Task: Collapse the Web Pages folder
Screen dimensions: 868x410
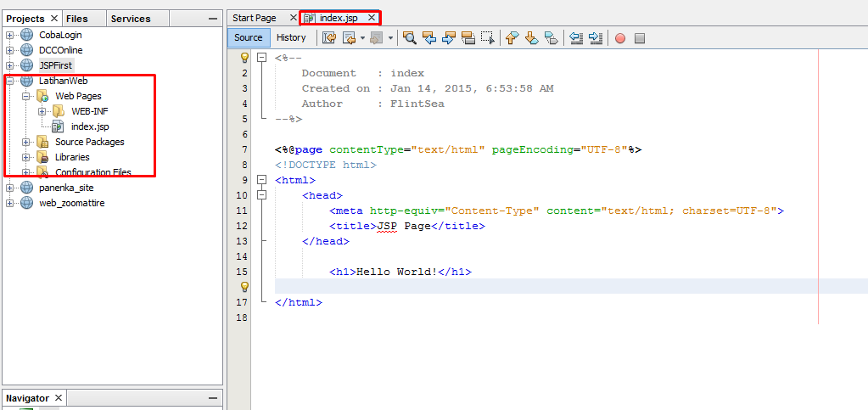Action: click(26, 97)
